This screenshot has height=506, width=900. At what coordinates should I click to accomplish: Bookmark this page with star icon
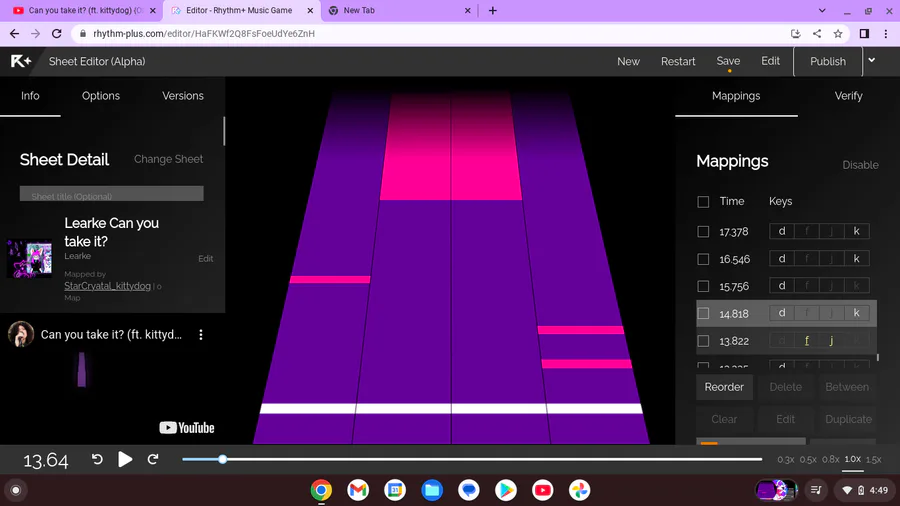coord(838,33)
